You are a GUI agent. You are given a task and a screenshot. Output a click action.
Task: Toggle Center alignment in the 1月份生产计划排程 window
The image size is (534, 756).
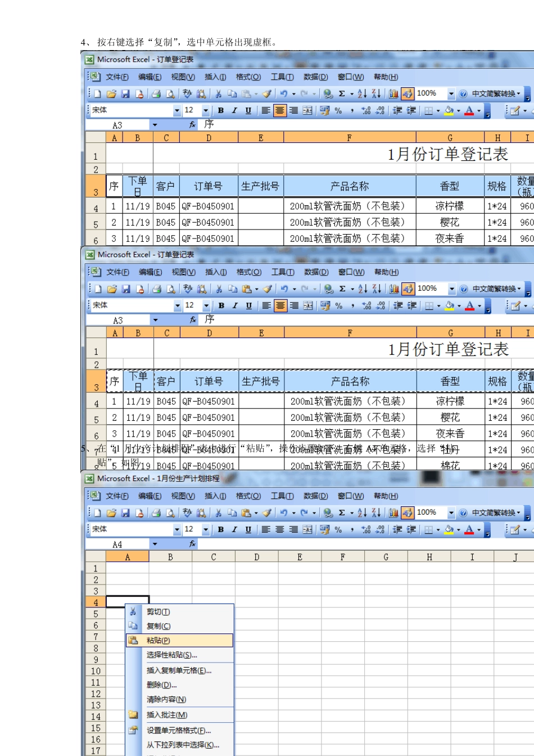coord(279,529)
